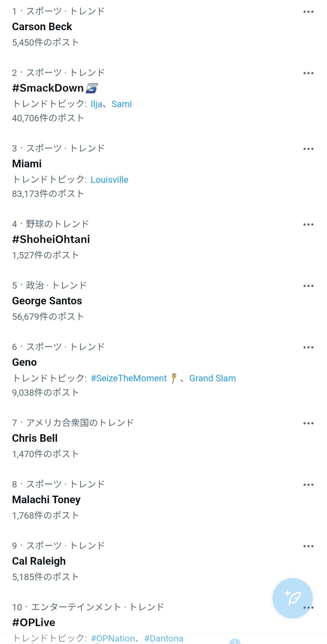Viewport: 327px width, 644px height.
Task: Open the Sami trending topic link
Action: pyautogui.click(x=121, y=104)
